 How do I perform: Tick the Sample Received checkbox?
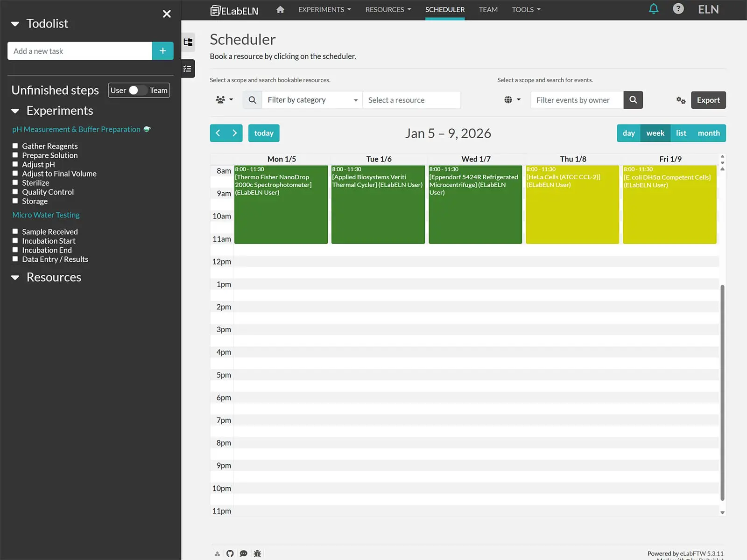pos(15,231)
